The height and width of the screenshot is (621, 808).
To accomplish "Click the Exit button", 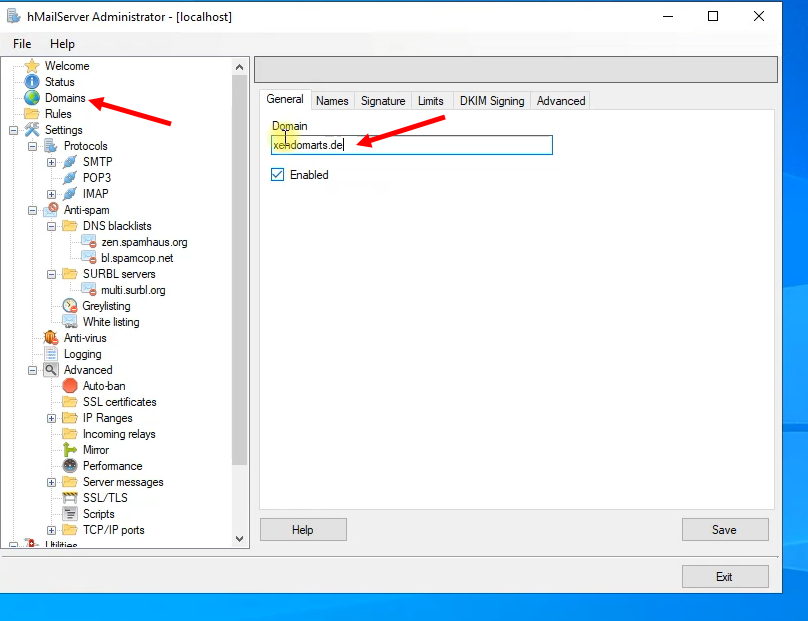I will [x=725, y=577].
